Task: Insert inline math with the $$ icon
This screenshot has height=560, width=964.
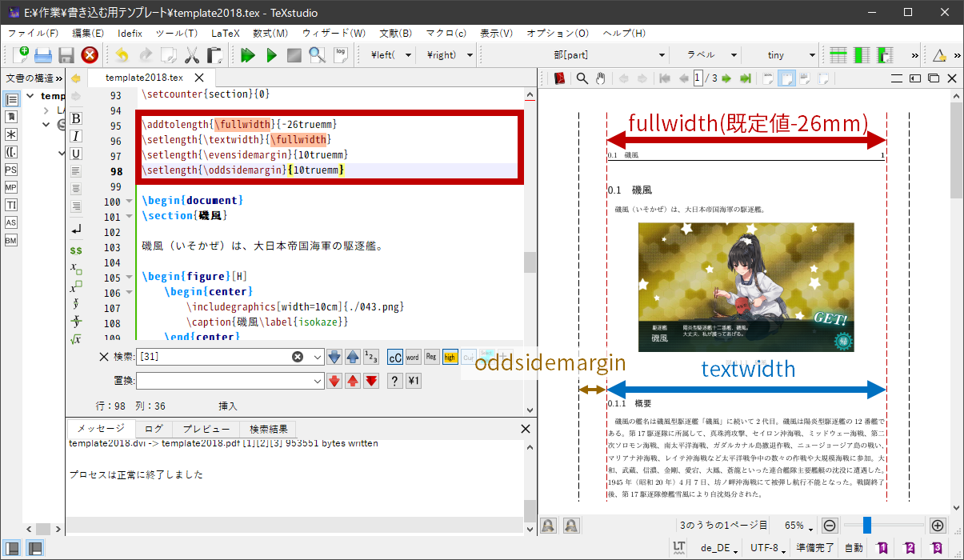Action: coord(77,250)
